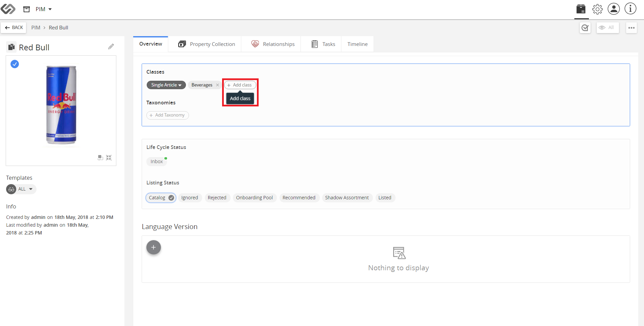Toggle the All visibility eye button

pos(607,28)
